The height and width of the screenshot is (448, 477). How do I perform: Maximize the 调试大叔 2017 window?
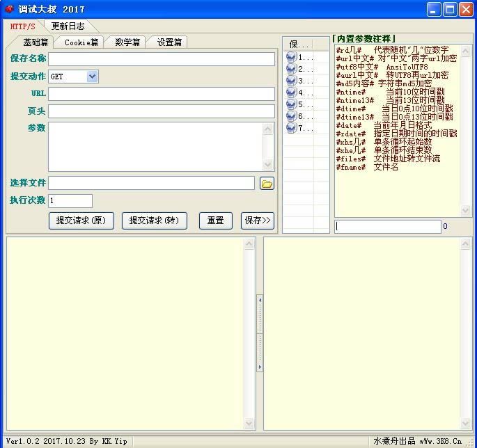click(450, 10)
